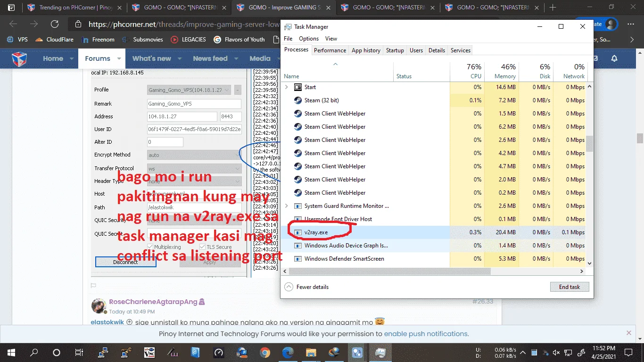644x362 pixels.
Task: Open forum alerts bell icon
Action: 614,58
